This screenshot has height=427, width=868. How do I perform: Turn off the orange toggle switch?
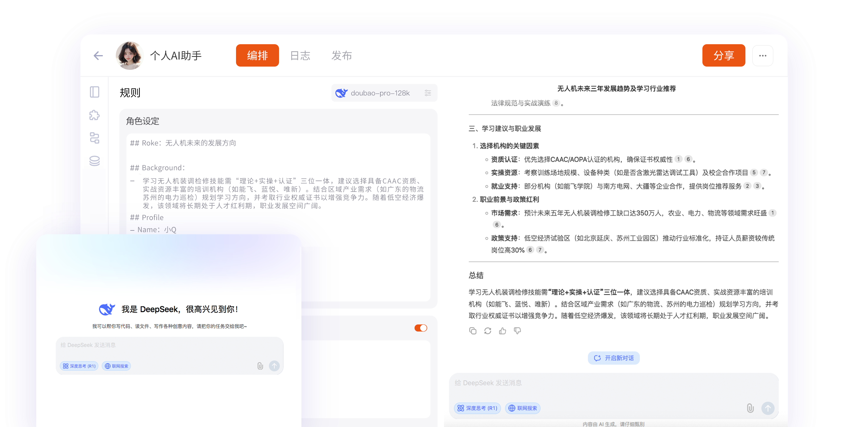(420, 328)
